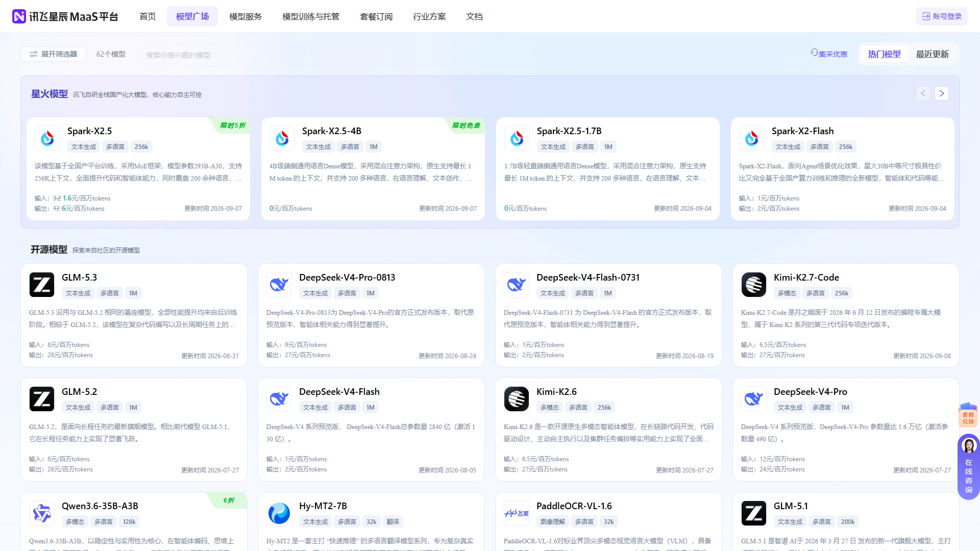The height and width of the screenshot is (551, 980).
Task: Click the PaddleOCR-VL-1.6 PaddlePaddle icon
Action: [517, 513]
